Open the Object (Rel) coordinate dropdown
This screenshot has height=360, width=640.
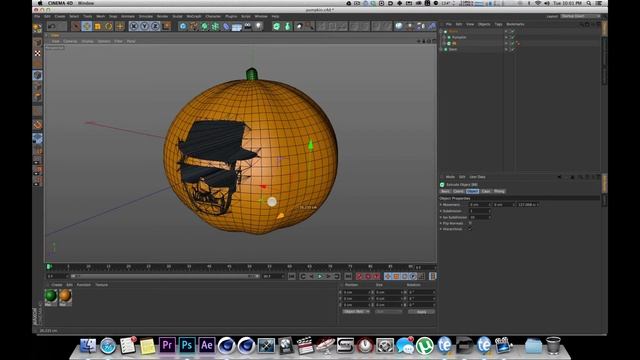coord(356,311)
